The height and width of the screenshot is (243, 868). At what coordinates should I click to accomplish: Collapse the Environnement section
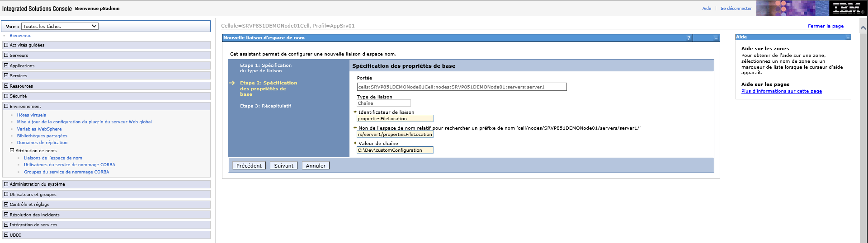pos(6,106)
